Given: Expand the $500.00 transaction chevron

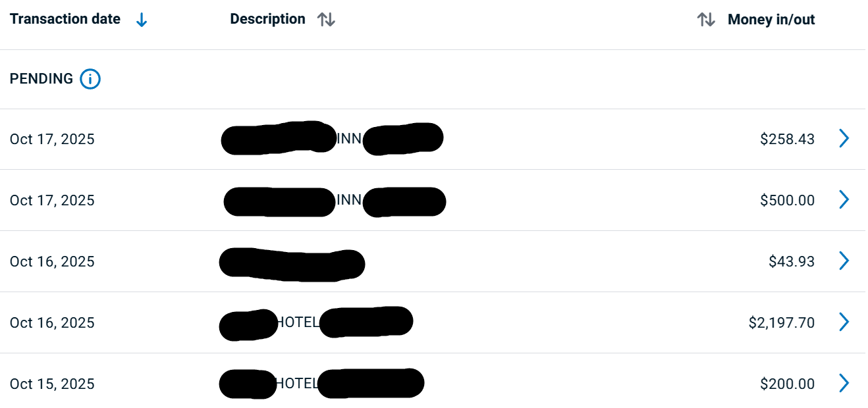Looking at the screenshot, I should click(844, 199).
